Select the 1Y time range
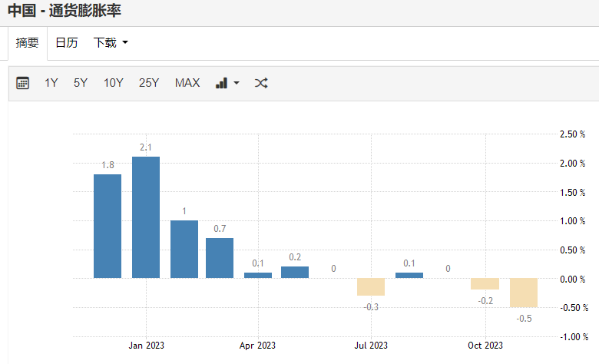The width and height of the screenshot is (599, 364). pyautogui.click(x=51, y=83)
